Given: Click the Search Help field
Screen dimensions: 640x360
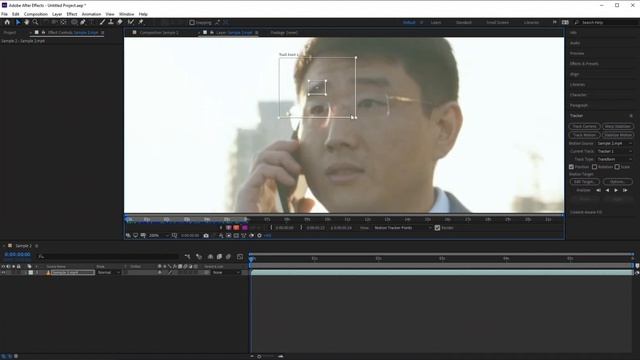Looking at the screenshot, I should pyautogui.click(x=606, y=22).
